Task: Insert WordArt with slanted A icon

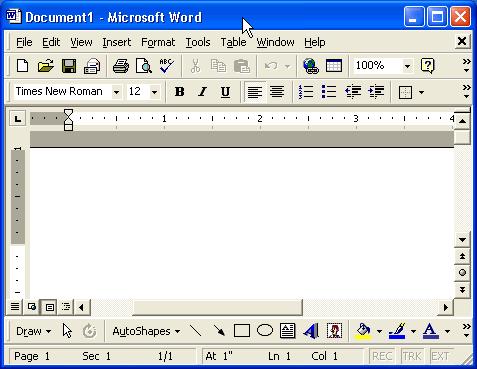Action: [x=311, y=331]
